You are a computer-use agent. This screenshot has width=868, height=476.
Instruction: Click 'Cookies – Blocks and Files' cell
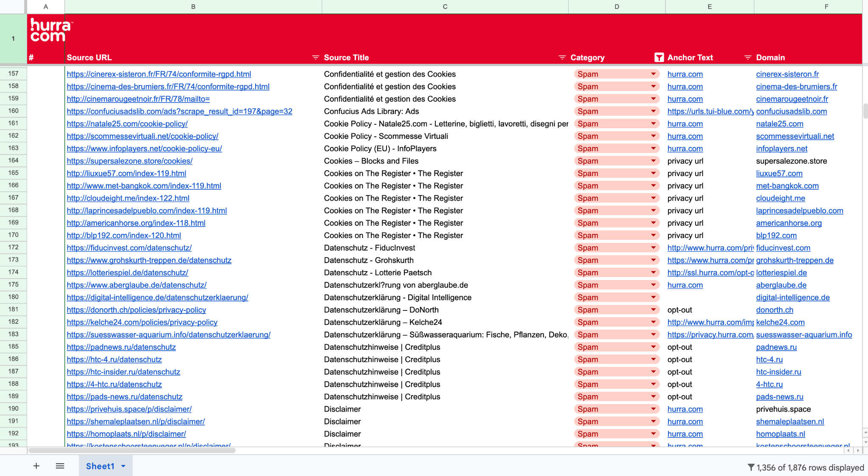pyautogui.click(x=371, y=161)
